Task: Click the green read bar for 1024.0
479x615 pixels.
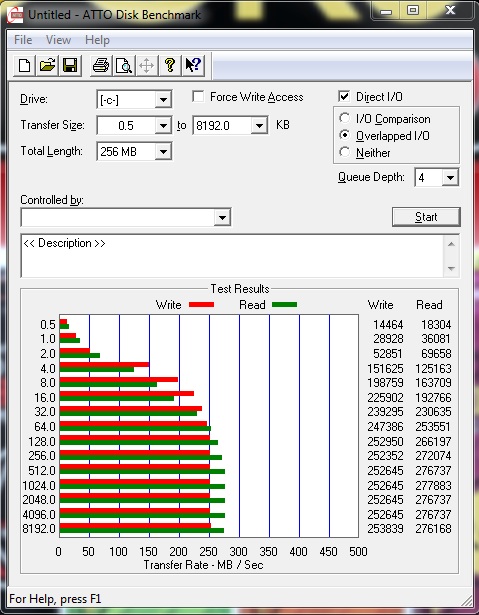Action: [x=142, y=486]
